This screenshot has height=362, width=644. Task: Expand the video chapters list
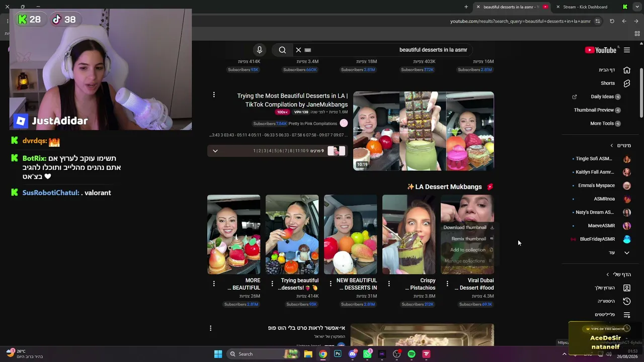tap(215, 151)
